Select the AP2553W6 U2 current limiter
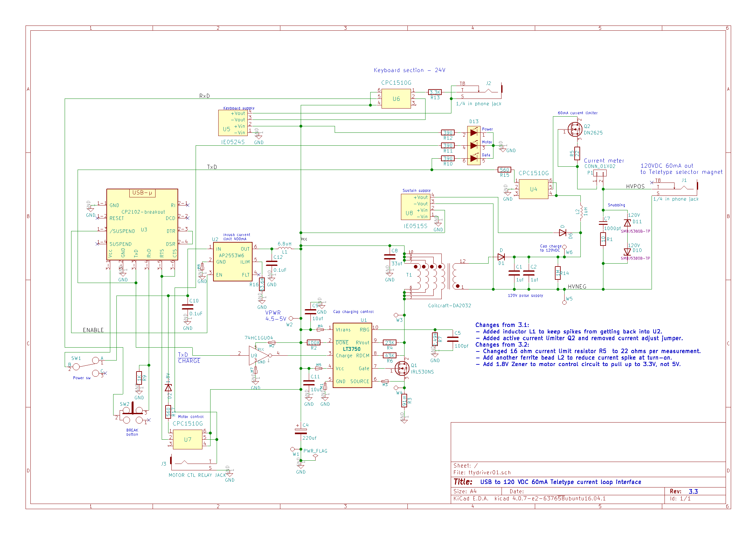The image size is (756, 534). pos(232,262)
